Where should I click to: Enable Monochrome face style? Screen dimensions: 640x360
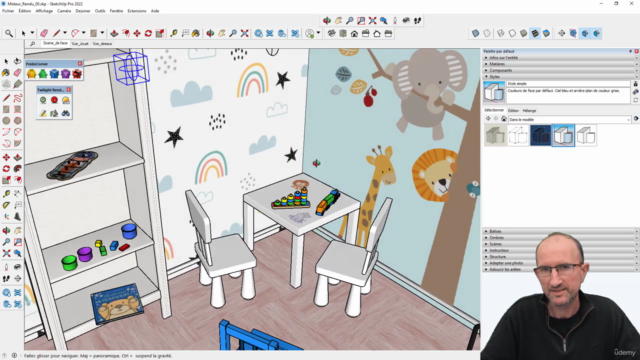click(x=546, y=33)
